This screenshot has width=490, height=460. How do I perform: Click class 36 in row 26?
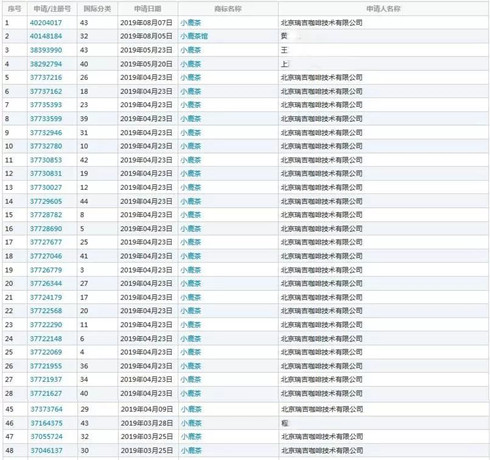[84, 366]
